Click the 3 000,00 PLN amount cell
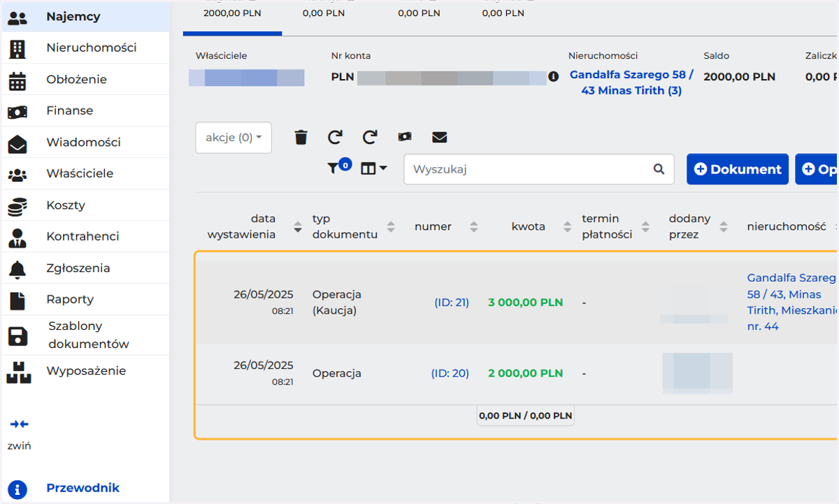 coord(525,303)
